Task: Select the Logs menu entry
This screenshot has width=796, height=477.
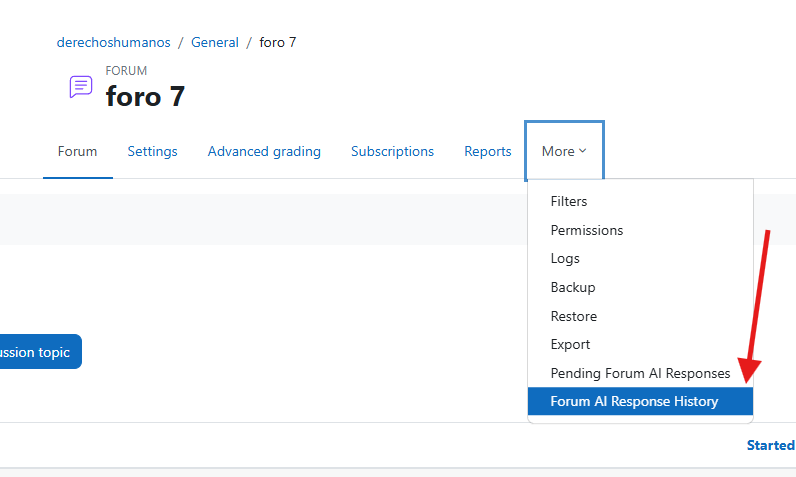Action: [565, 259]
